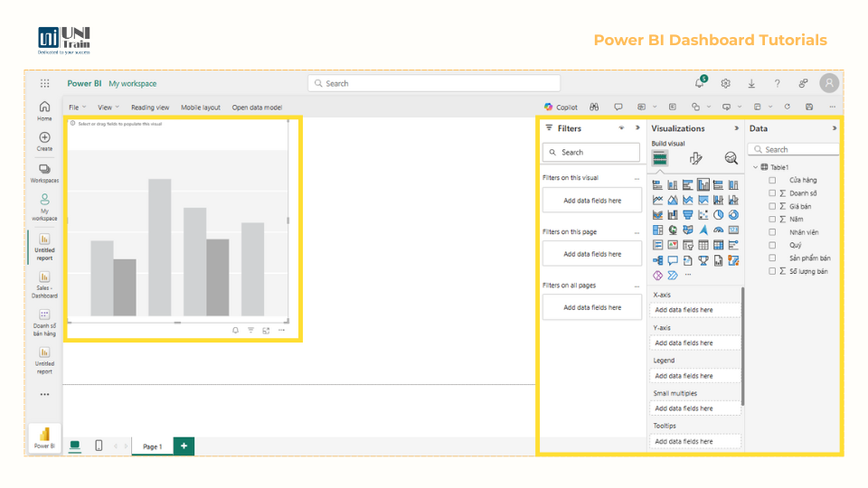Select the table visualization
868x488 pixels.
pyautogui.click(x=703, y=245)
